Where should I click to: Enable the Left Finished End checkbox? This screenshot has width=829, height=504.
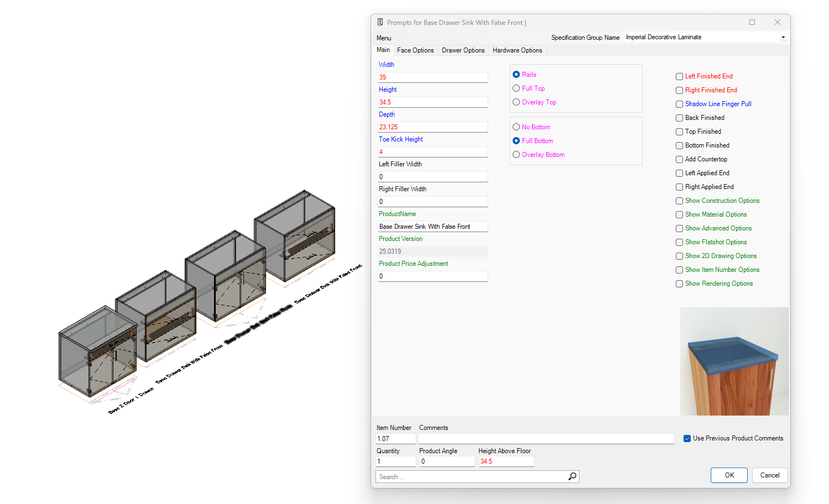tap(679, 77)
